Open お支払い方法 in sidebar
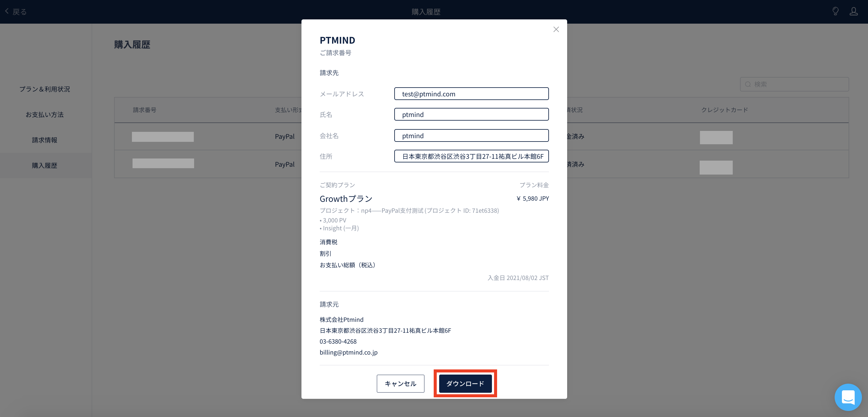 pyautogui.click(x=45, y=115)
